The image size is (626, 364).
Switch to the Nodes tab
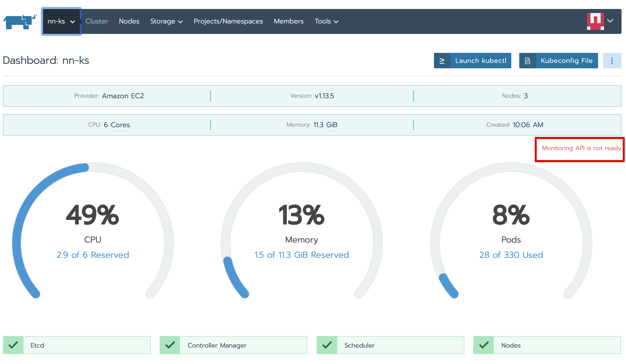(x=129, y=21)
